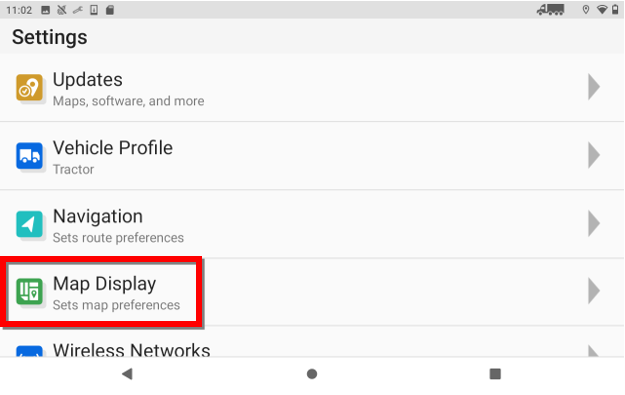Tap the Android home circle button
This screenshot has height=395, width=625.
312,374
